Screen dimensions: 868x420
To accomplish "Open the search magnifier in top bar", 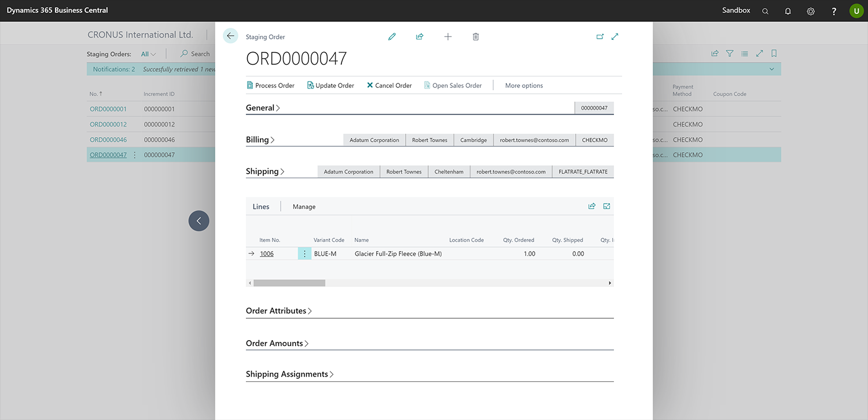I will 765,11.
